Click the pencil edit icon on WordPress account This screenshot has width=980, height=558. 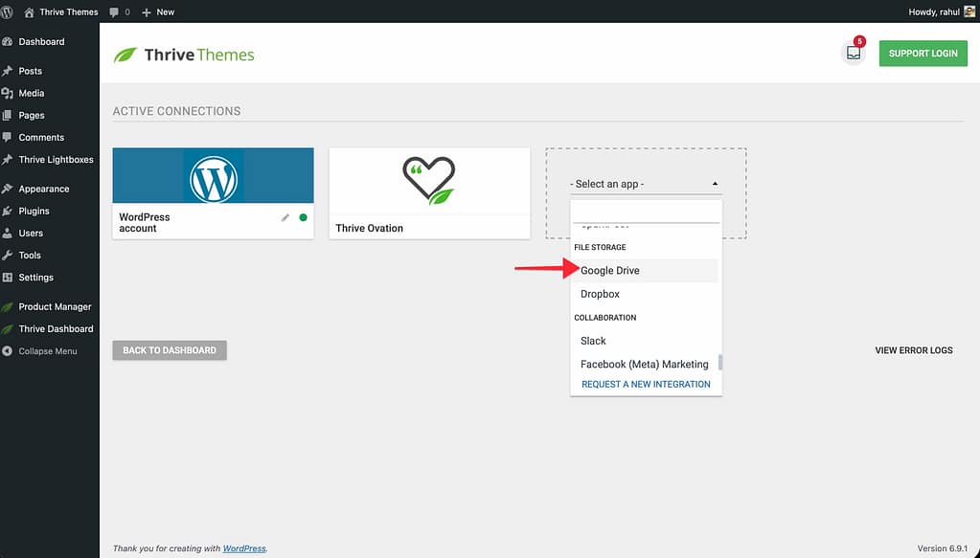pyautogui.click(x=285, y=217)
